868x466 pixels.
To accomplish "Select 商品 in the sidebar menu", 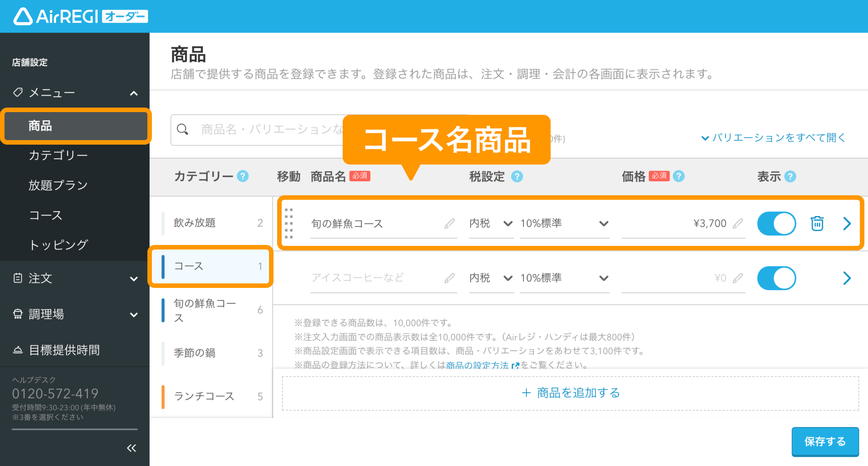I will click(x=76, y=126).
